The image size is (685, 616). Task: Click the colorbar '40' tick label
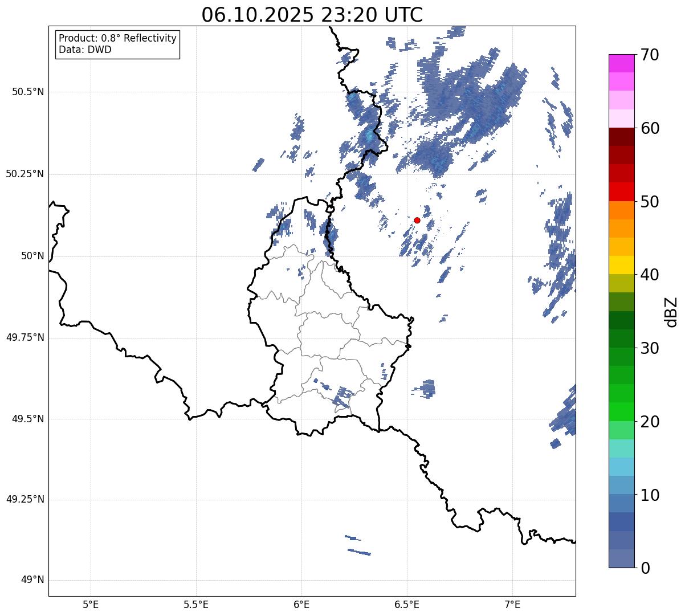(650, 275)
